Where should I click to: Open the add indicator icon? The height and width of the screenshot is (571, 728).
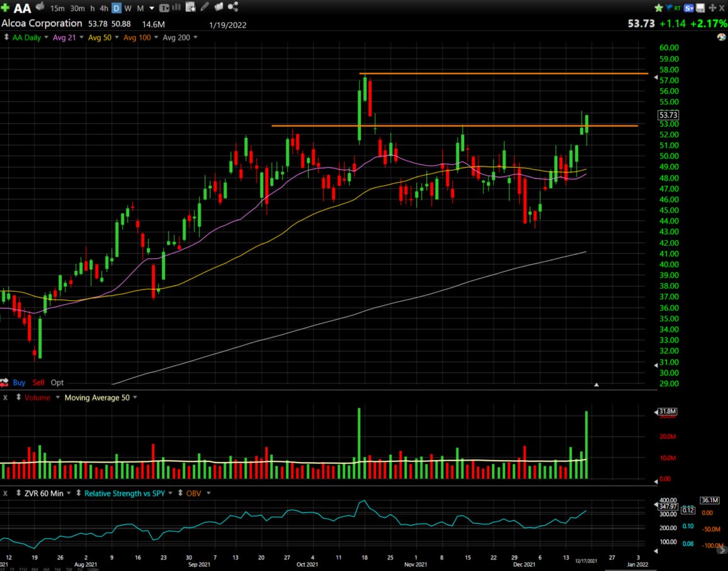tap(190, 7)
